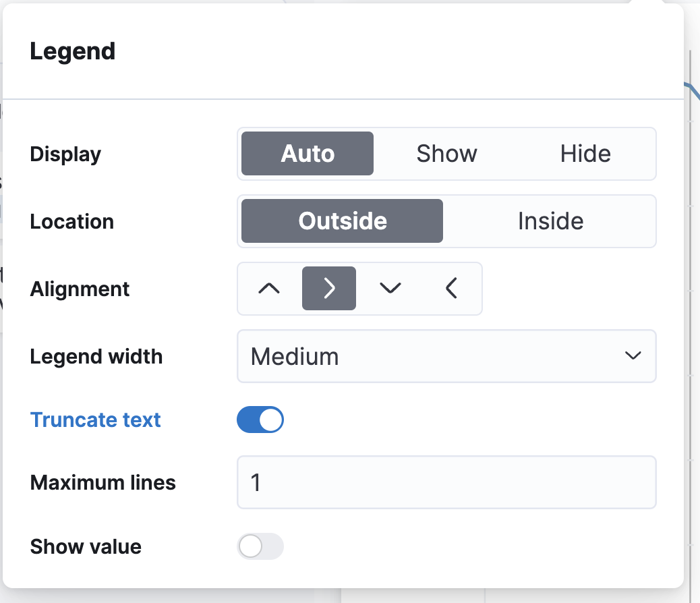Set Display to Hide

[585, 154]
